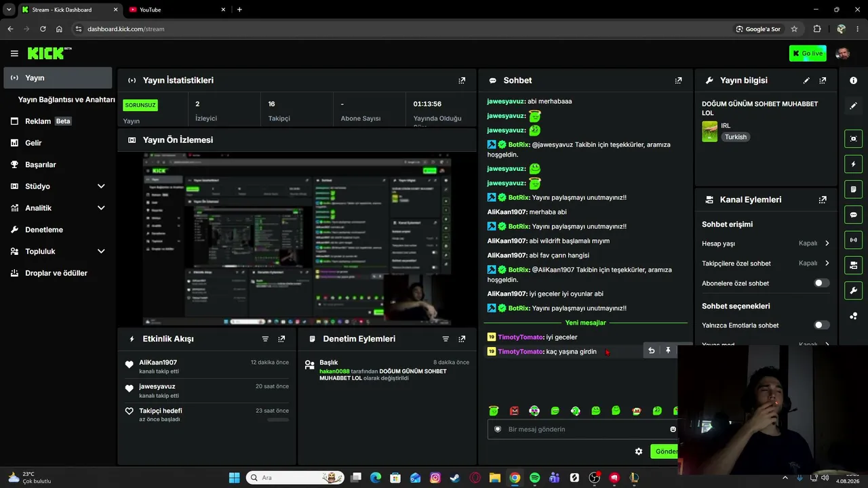Screen dimensions: 868x488
Task: Open the profile avatar menu
Action: click(842, 54)
